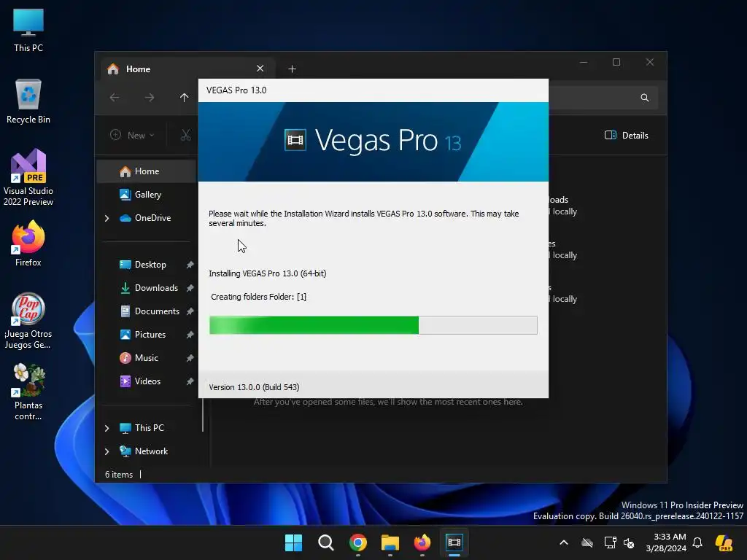Open Firefox from the taskbar
Viewport: 747px width, 560px height.
(x=422, y=542)
